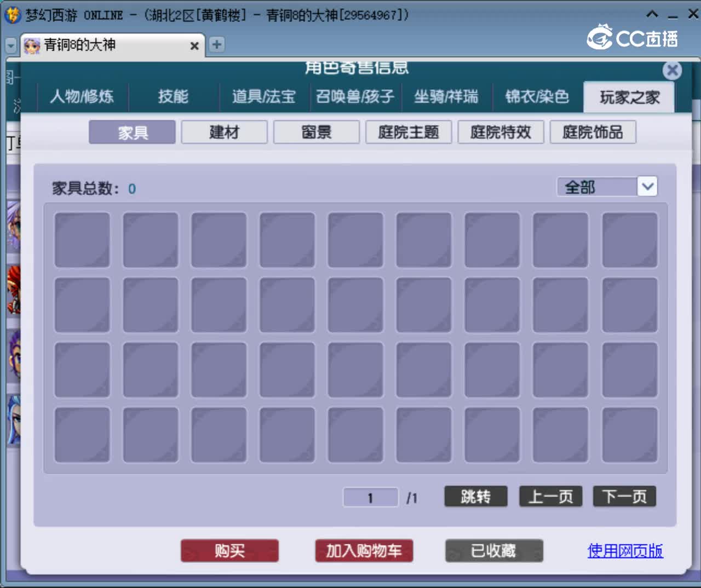Switch to the 窗景 category

coord(317,132)
